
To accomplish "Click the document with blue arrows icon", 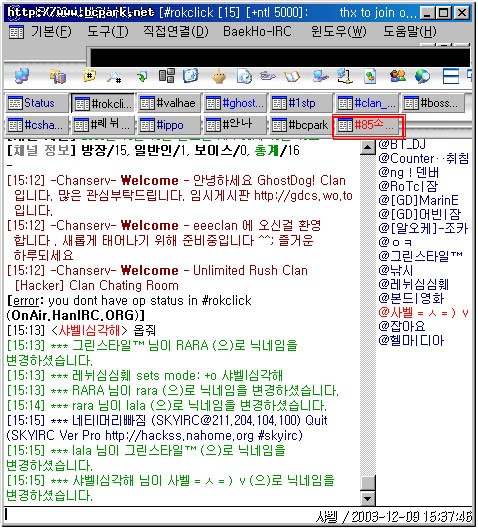I will coord(244,76).
